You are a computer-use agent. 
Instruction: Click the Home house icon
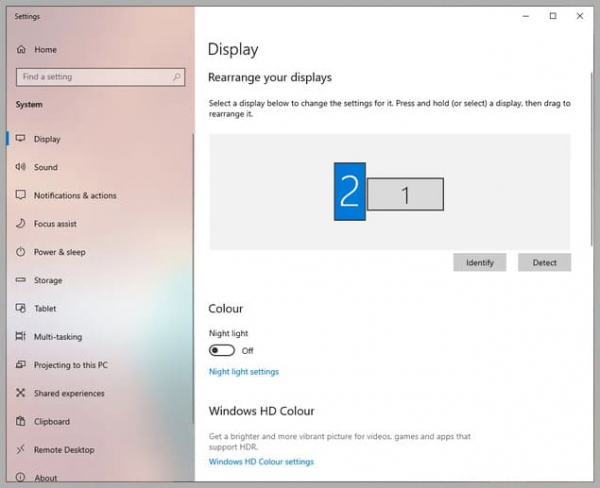(x=21, y=49)
